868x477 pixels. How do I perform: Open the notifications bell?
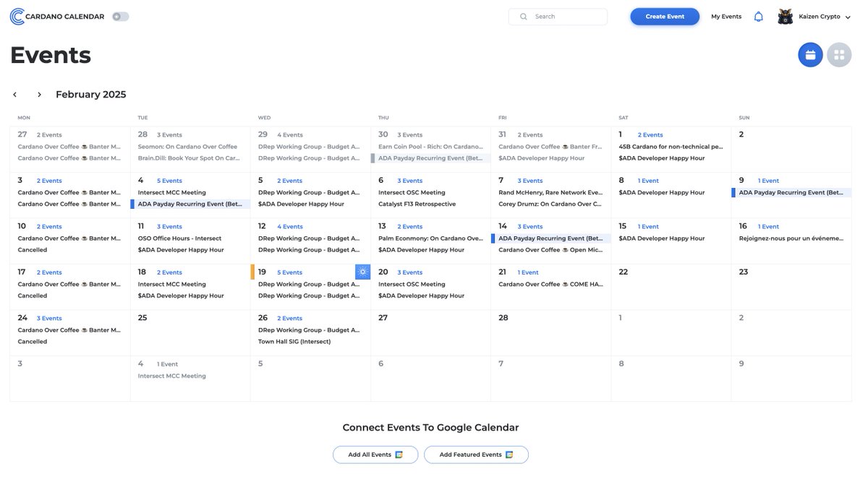pos(758,17)
